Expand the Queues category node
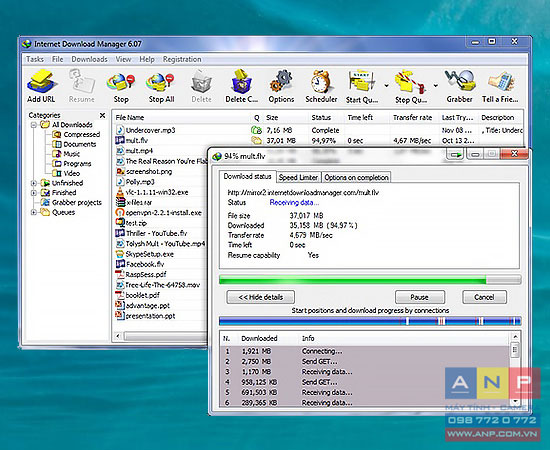The image size is (550, 450). 34,212
